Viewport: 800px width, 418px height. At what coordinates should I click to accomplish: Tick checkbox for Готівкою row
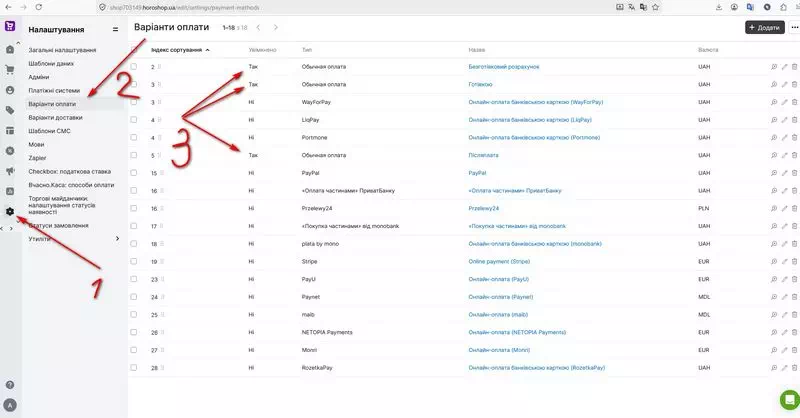coord(134,84)
